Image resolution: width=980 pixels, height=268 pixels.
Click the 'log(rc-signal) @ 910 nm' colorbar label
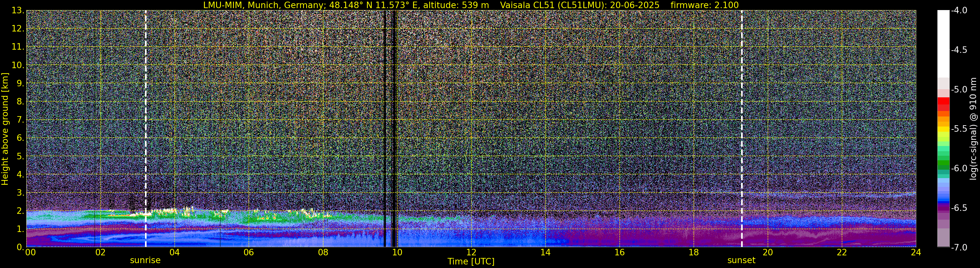click(x=973, y=129)
